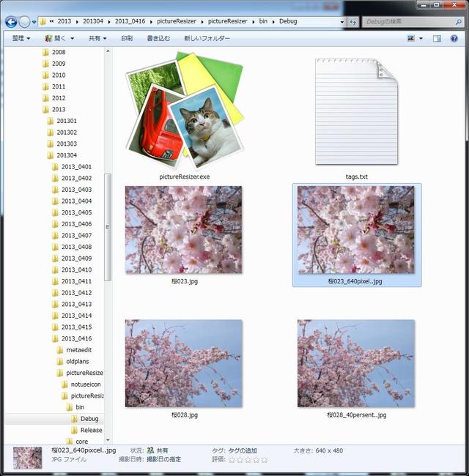Screen dimensions: 469x476
Task: Click the 共有 status icon in details pane
Action: tap(150, 451)
